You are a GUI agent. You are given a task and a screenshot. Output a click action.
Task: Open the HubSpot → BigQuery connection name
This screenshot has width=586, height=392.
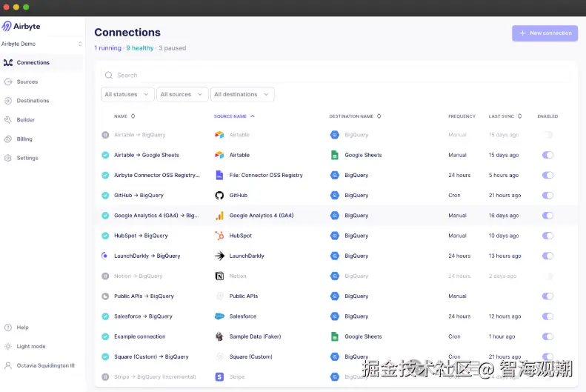[141, 236]
